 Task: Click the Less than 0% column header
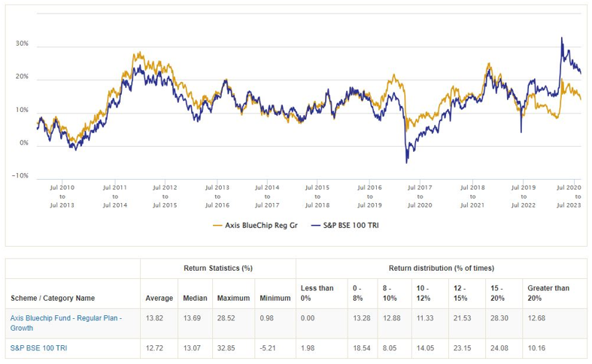click(x=317, y=293)
